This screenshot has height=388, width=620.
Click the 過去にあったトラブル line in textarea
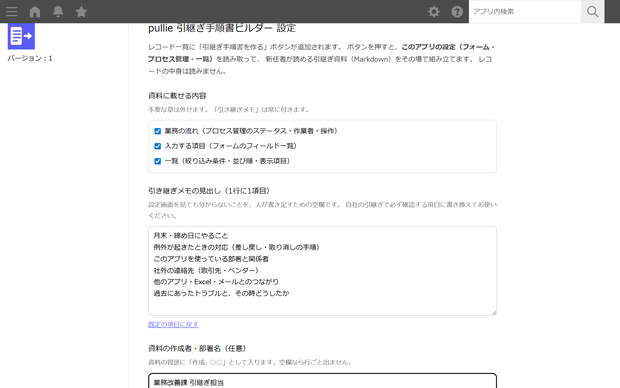pos(221,293)
